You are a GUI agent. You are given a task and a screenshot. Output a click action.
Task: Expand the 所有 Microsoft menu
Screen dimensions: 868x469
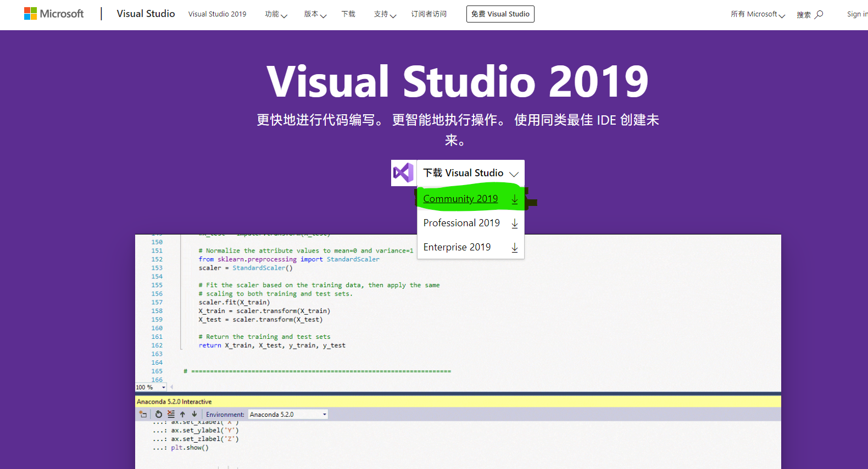[x=758, y=14]
